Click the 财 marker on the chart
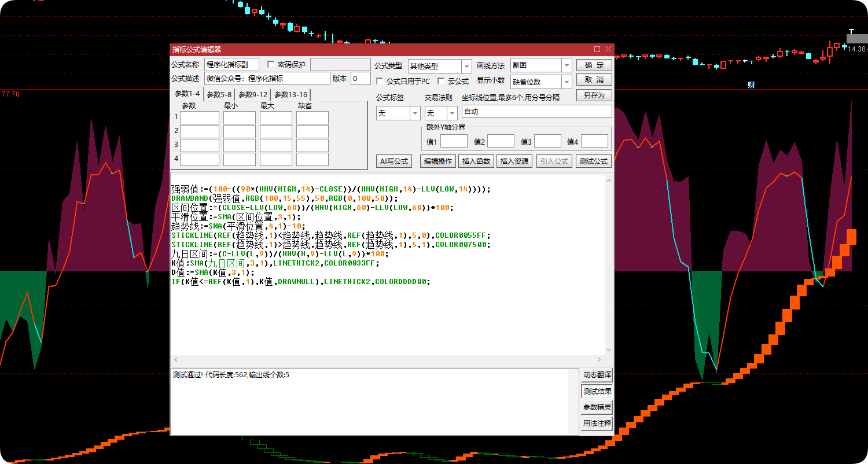This screenshot has height=464, width=868. click(x=751, y=85)
